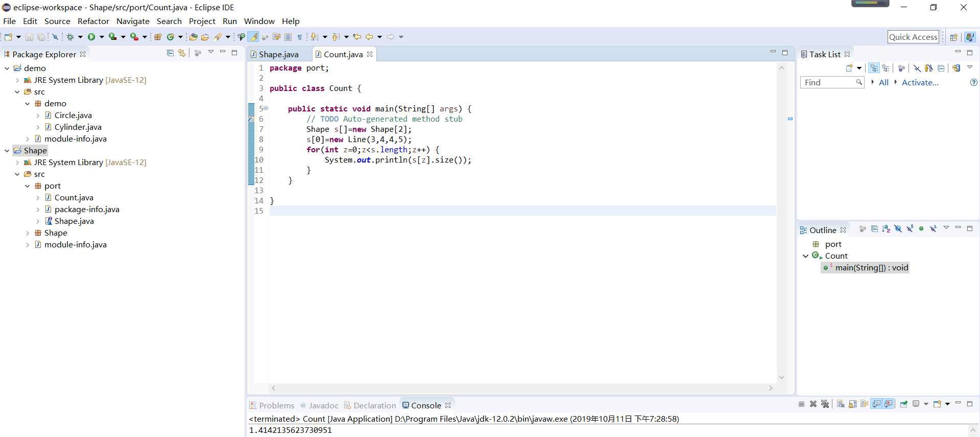Click the Open Type toolbar icon

point(193,37)
